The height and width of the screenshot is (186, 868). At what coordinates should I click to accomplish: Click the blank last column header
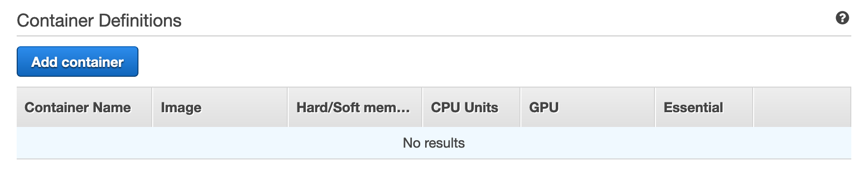click(802, 107)
